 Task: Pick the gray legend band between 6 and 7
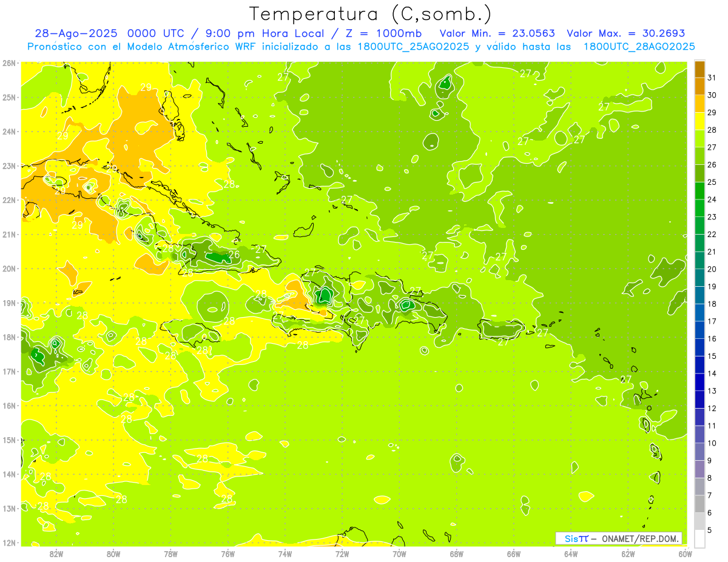point(699,504)
